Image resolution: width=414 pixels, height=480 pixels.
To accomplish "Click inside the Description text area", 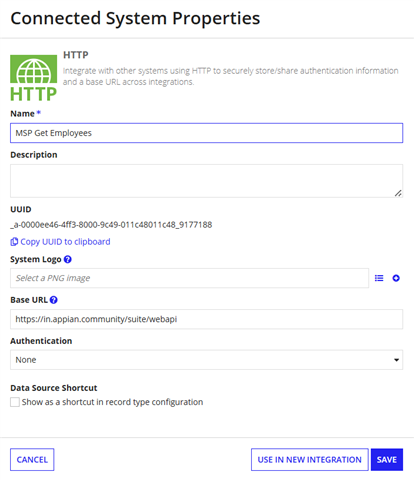I will [x=206, y=181].
